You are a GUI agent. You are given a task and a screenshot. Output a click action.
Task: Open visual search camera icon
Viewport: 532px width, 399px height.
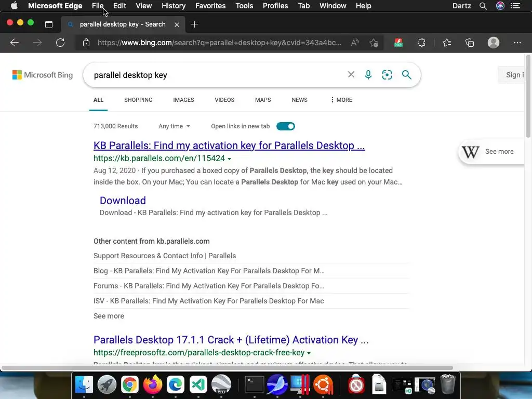[x=387, y=75]
